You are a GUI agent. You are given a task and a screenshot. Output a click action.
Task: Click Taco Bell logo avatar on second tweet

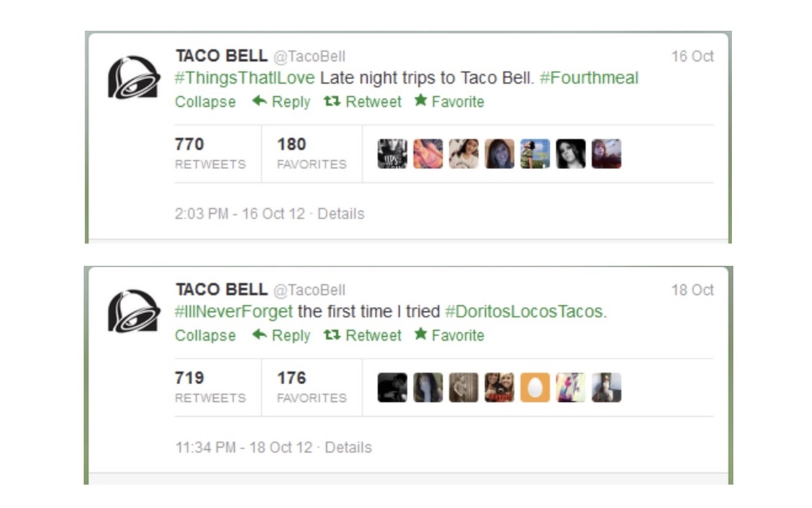(134, 311)
